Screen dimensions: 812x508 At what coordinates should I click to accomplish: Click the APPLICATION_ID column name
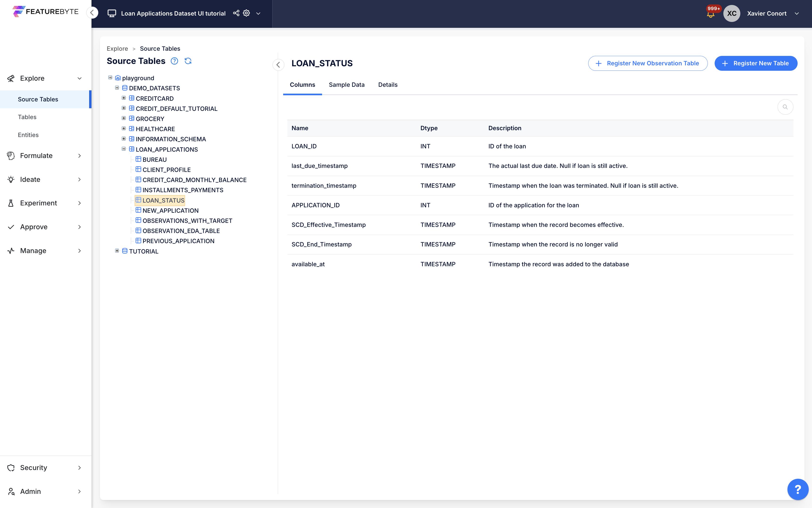pos(315,205)
